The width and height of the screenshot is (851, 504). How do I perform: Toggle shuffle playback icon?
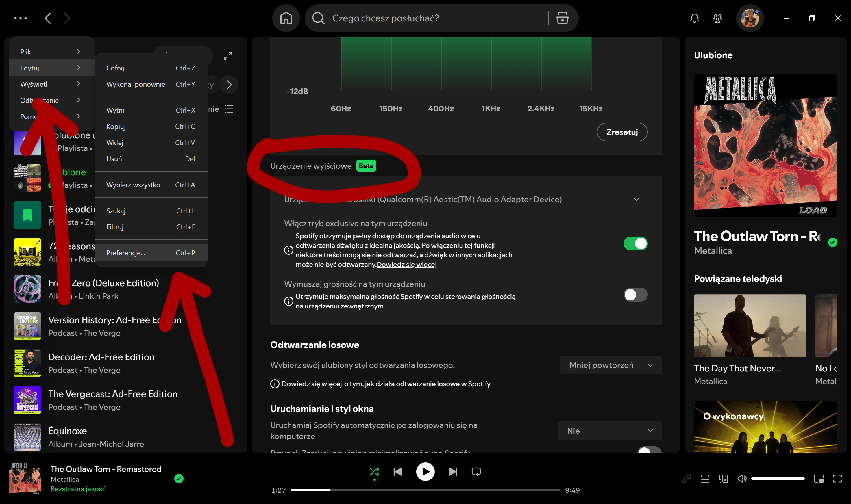[x=374, y=471]
